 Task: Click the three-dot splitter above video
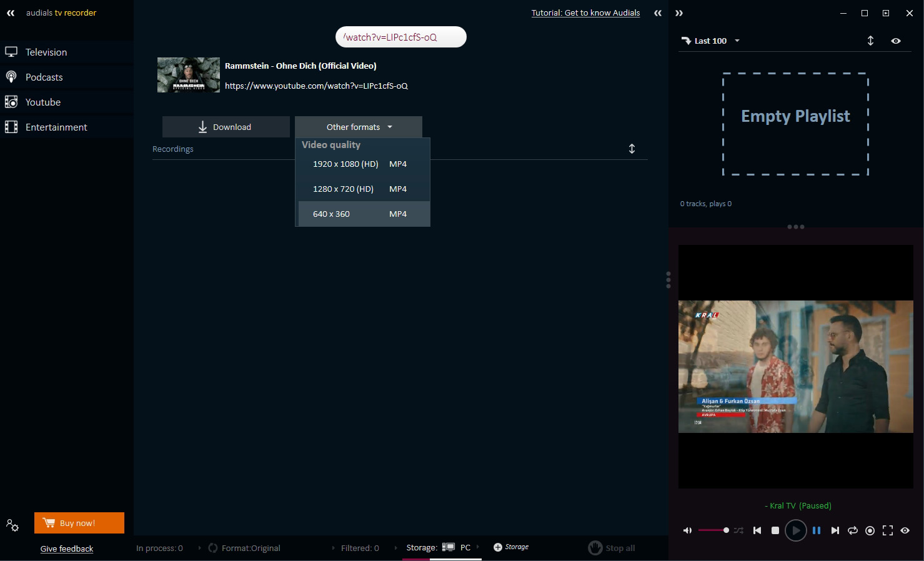(796, 227)
